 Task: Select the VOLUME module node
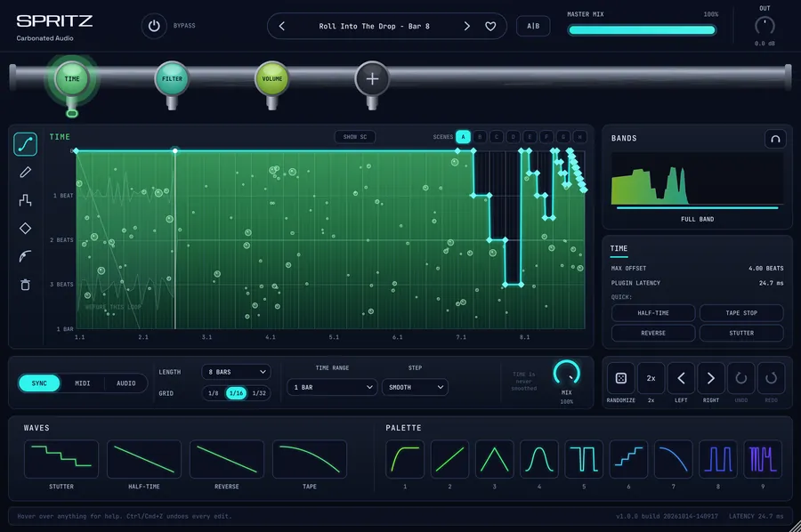tap(271, 78)
